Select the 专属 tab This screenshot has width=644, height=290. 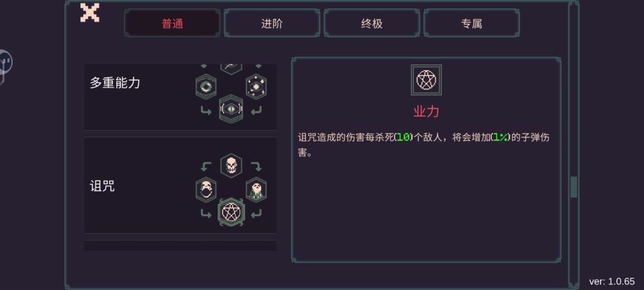(x=472, y=23)
